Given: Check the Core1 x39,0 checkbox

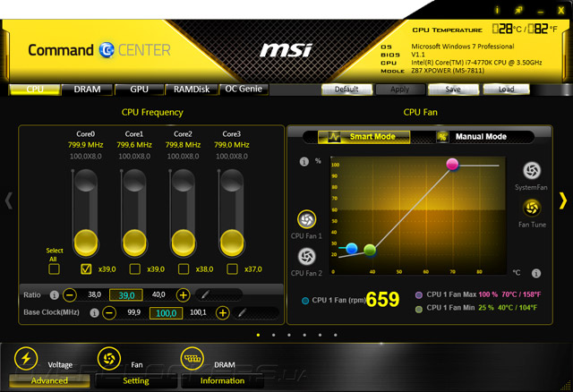Looking at the screenshot, I should pyautogui.click(x=135, y=269).
